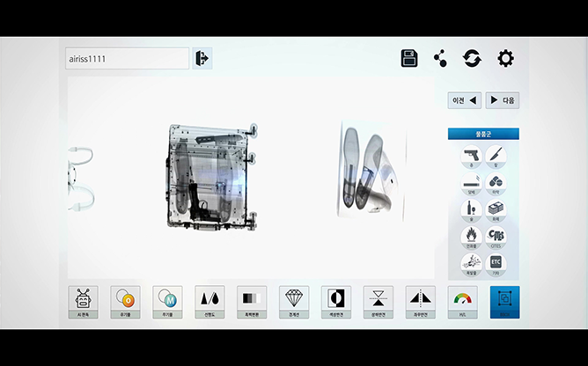Click the sharpness tool with triangle and droplet

(x=209, y=303)
